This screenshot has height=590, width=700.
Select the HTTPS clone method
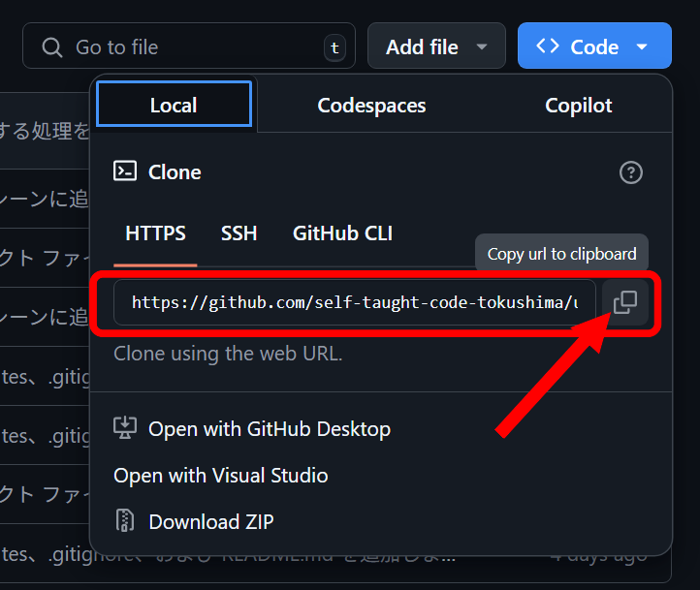155,233
